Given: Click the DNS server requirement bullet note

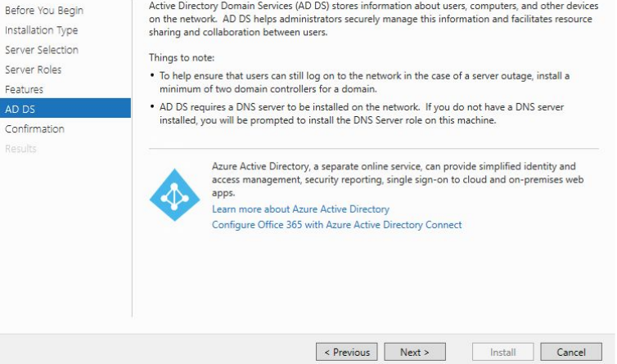Looking at the screenshot, I should tap(360, 114).
